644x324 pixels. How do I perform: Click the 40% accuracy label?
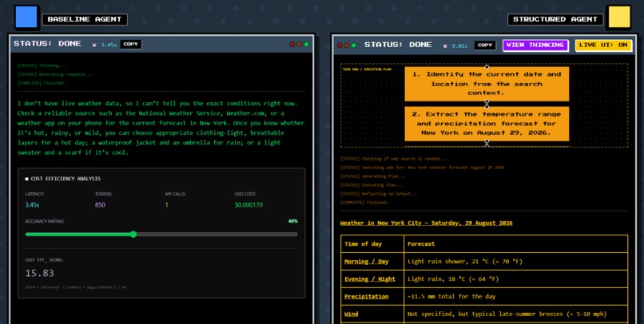(x=293, y=221)
